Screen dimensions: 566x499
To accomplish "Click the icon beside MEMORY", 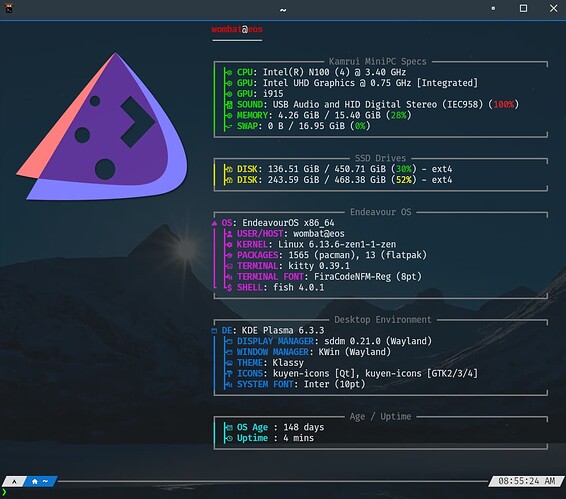I will tap(229, 116).
